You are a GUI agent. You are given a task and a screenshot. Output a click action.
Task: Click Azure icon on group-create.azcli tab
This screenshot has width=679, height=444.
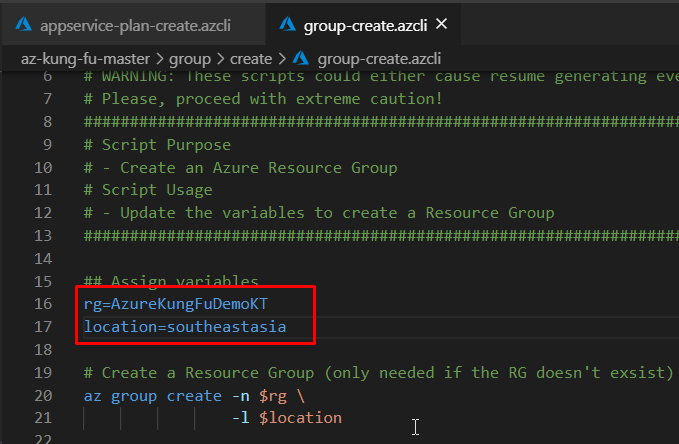288,24
